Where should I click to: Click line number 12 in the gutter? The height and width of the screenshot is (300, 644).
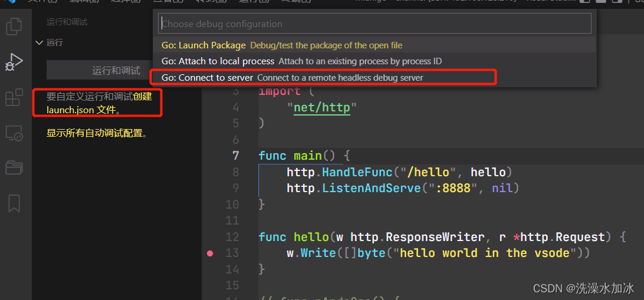[x=232, y=237]
